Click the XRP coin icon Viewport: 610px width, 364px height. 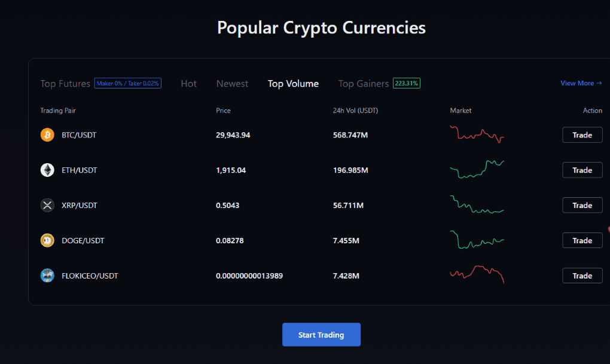[x=47, y=206]
